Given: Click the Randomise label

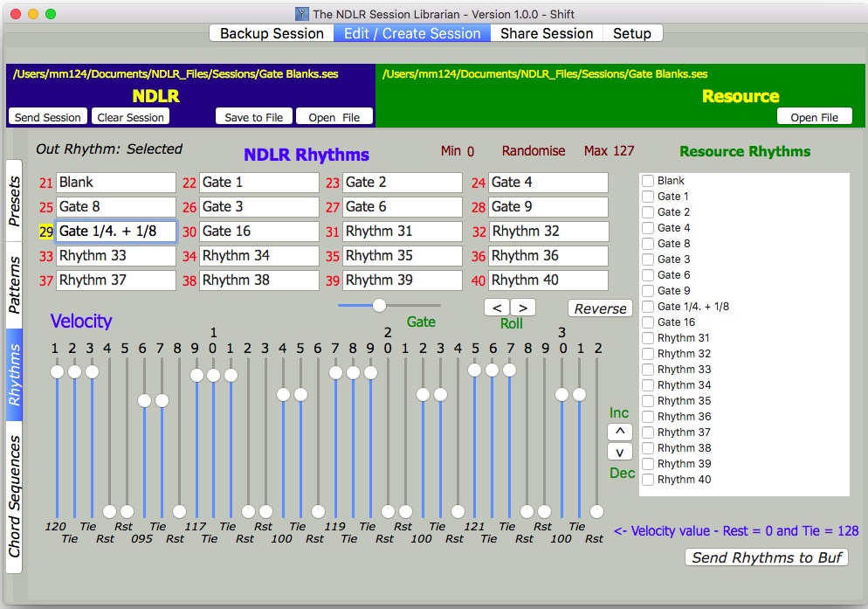Looking at the screenshot, I should [x=534, y=151].
